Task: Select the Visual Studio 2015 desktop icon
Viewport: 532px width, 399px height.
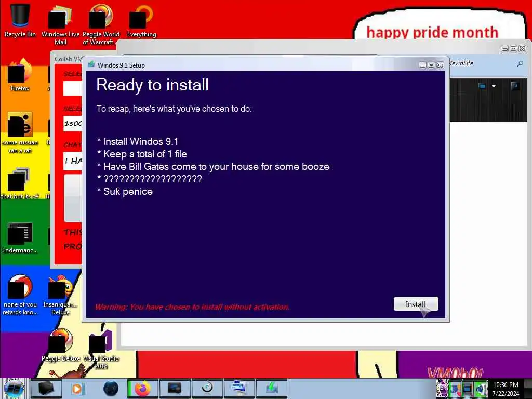Action: (101, 350)
